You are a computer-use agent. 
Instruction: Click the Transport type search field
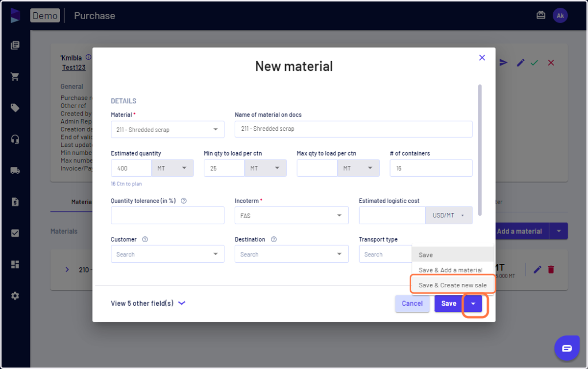[385, 254]
